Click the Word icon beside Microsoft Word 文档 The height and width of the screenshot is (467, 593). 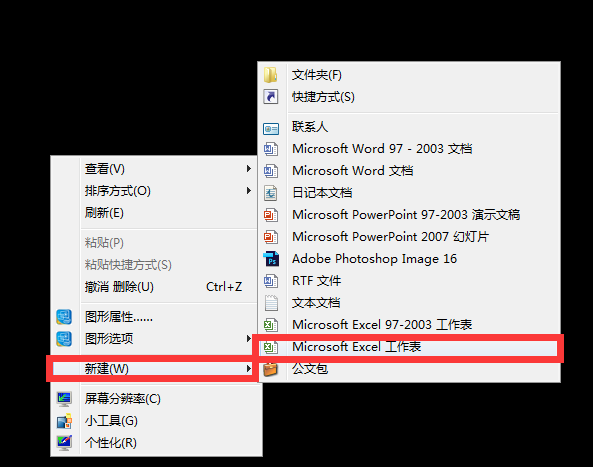coord(271,171)
